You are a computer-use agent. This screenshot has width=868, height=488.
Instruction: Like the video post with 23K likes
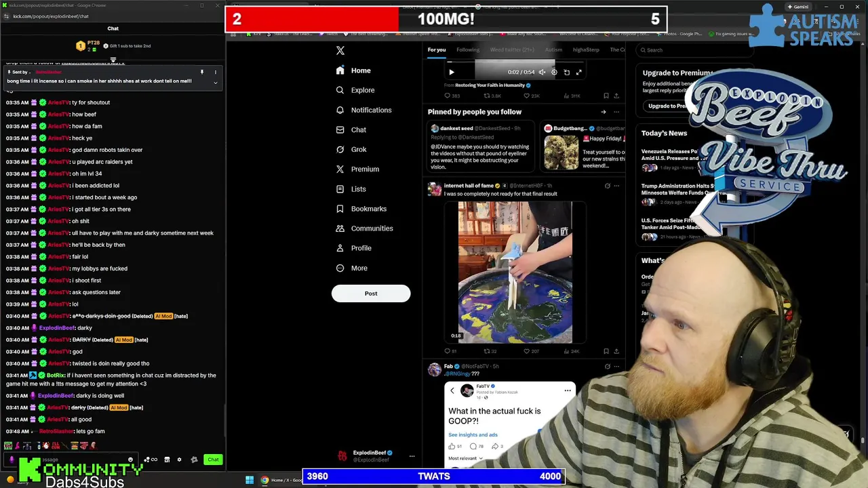[x=531, y=96]
